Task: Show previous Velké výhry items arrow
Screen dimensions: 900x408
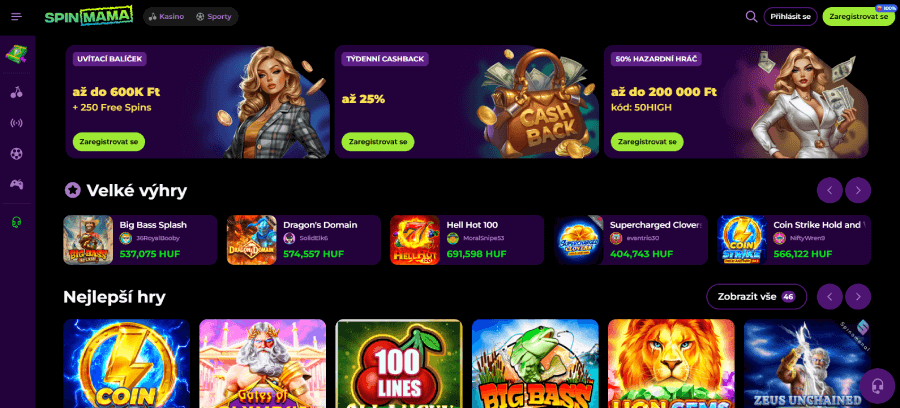Action: point(830,191)
